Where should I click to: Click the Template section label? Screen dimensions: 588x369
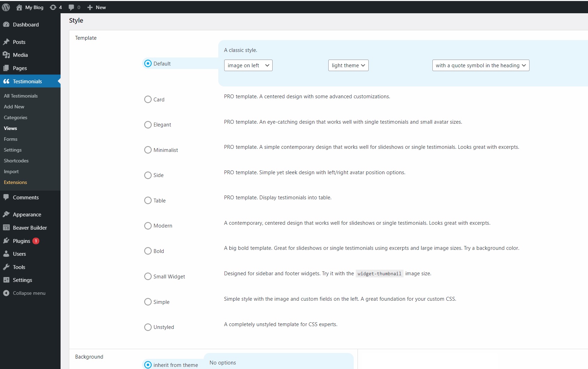(x=86, y=38)
